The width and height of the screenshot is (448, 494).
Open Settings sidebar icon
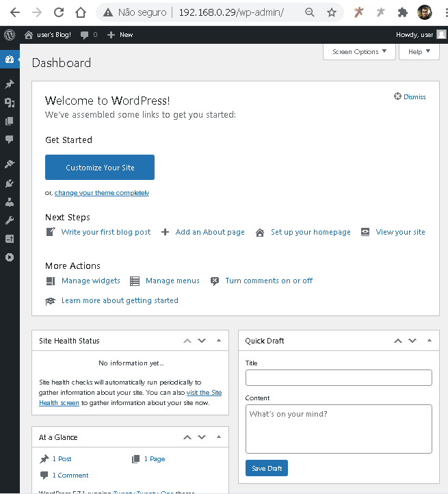click(10, 239)
